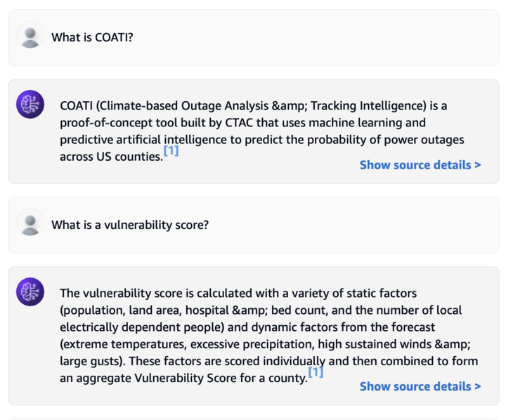
Task: Click the user avatar beside "What is COATI?"
Action: tap(30, 35)
